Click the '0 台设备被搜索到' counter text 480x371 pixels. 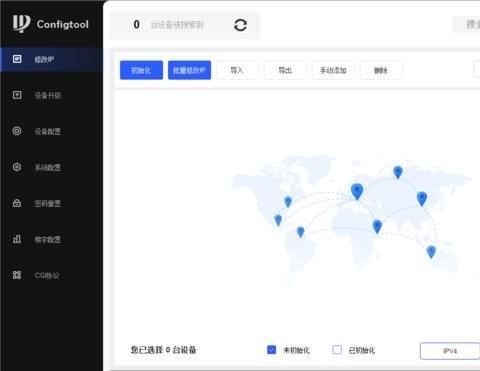pyautogui.click(x=168, y=25)
